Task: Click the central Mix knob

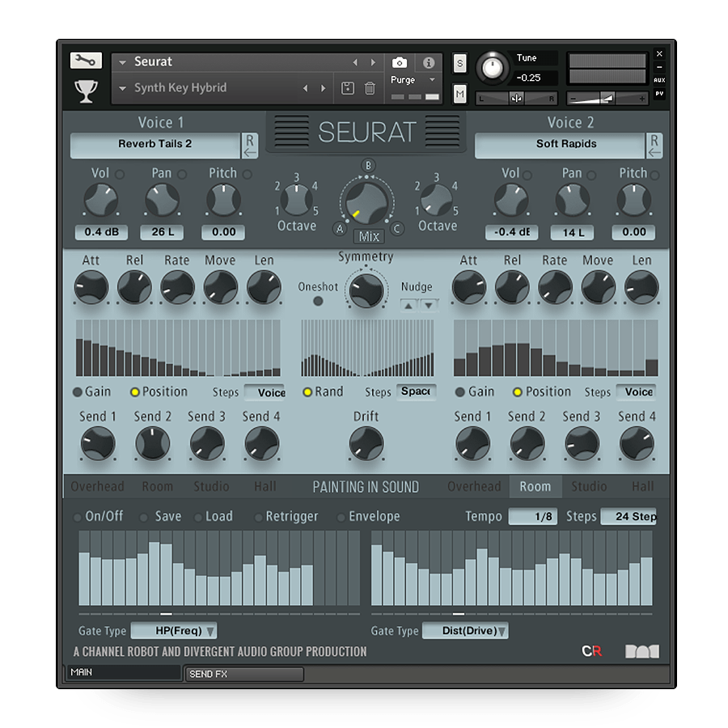Action: pyautogui.click(x=366, y=202)
